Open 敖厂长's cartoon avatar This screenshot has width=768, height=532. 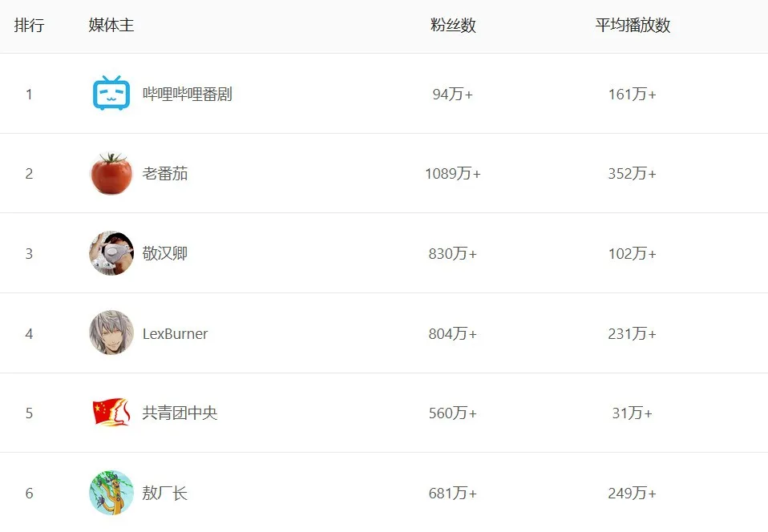coord(111,493)
